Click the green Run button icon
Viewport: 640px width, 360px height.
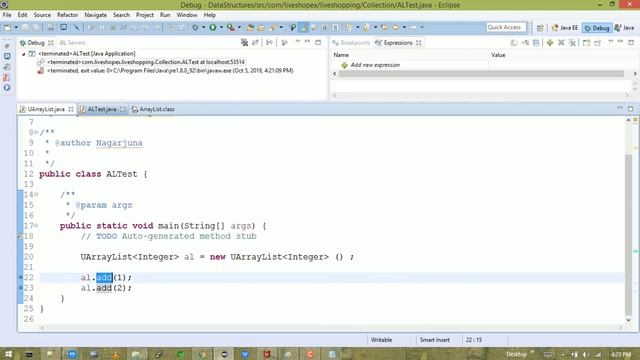point(213,27)
